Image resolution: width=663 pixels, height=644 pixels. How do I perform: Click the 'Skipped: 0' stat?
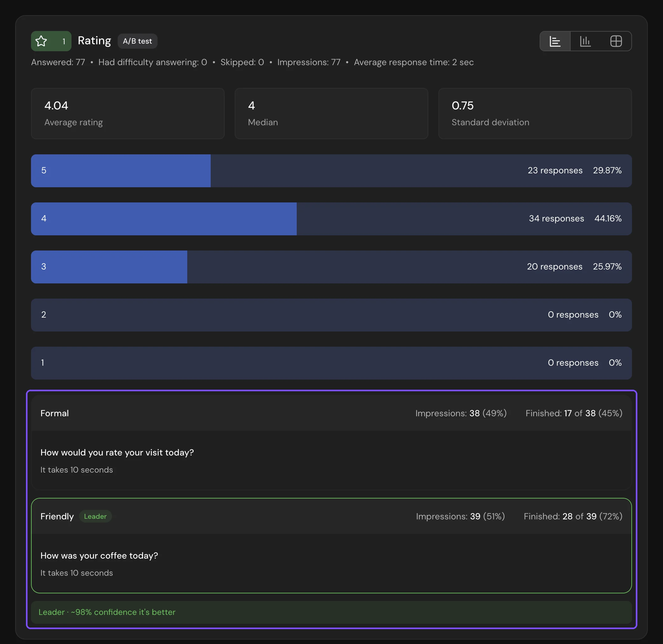242,62
